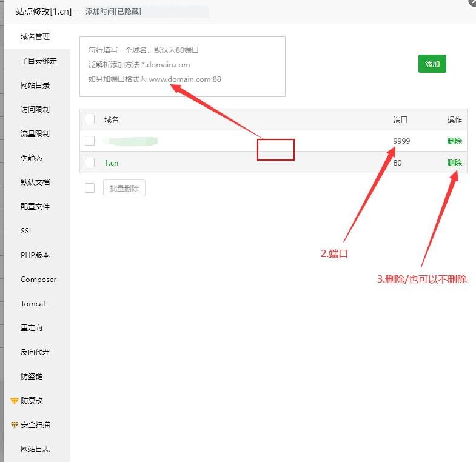
Task: Open the 反向代理 tab
Action: [37, 352]
